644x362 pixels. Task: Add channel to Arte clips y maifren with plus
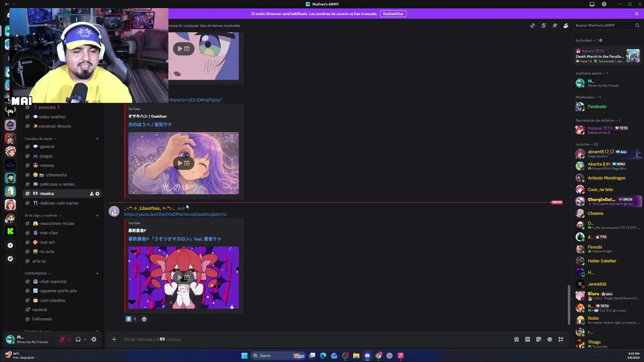[x=97, y=216]
